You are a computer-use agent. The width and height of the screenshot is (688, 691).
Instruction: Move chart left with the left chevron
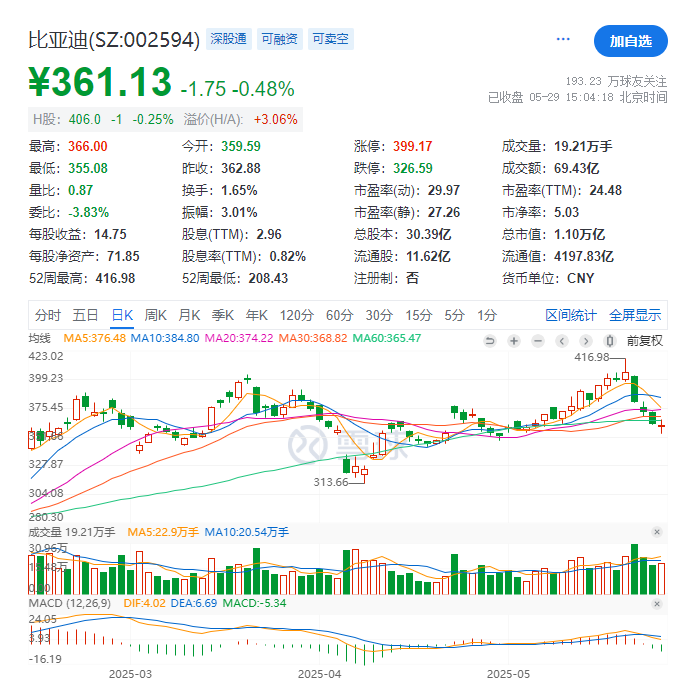(562, 341)
